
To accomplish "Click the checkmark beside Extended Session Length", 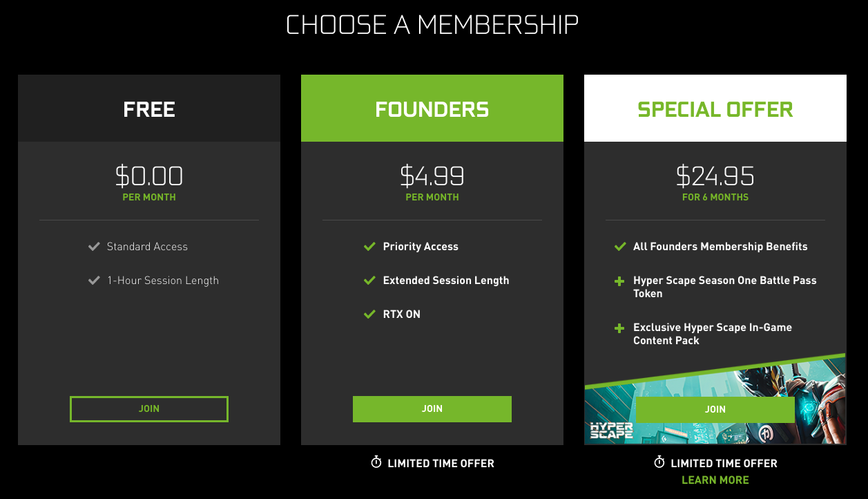I will coord(369,280).
